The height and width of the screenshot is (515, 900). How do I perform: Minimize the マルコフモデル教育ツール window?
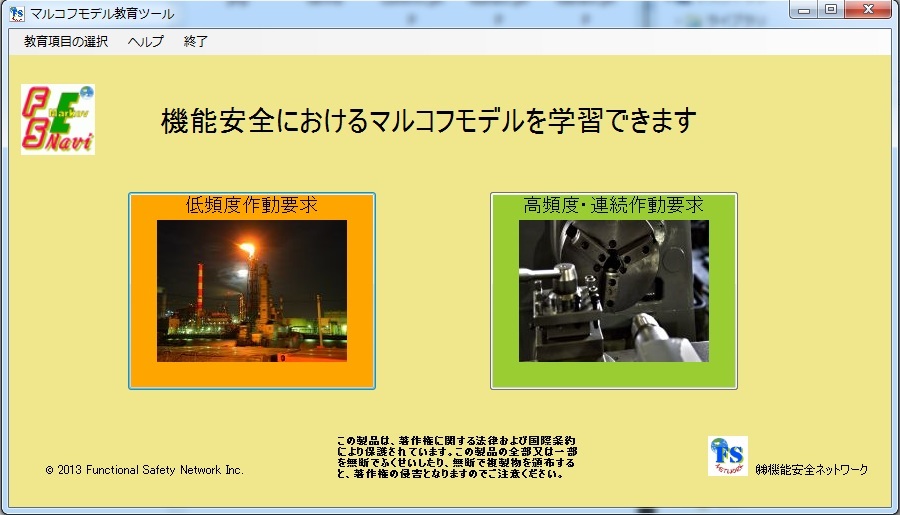pyautogui.click(x=804, y=10)
